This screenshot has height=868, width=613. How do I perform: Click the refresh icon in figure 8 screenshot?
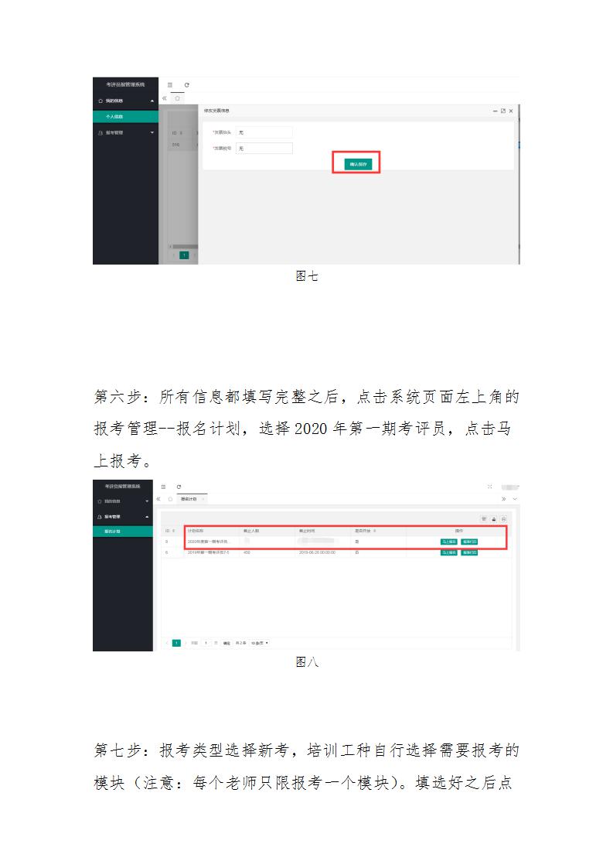point(179,487)
